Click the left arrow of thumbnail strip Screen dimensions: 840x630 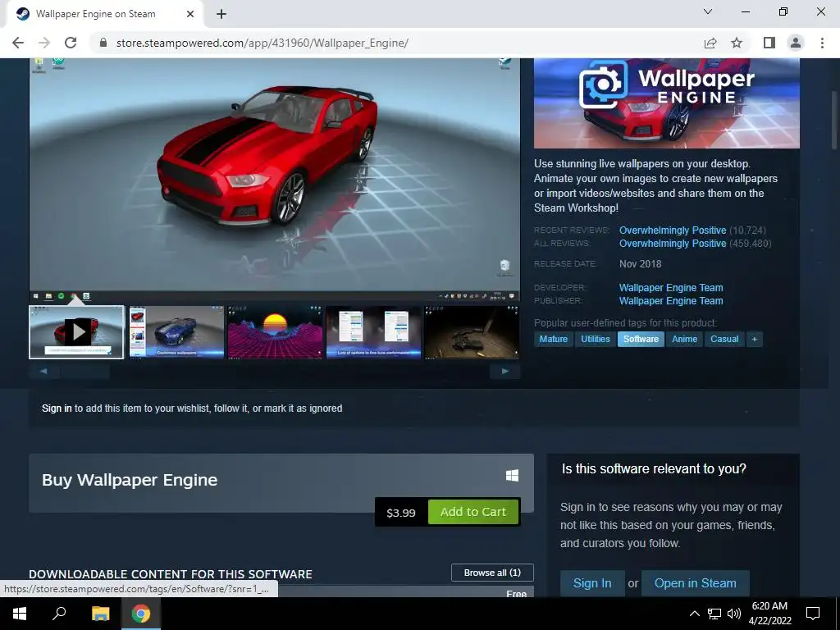(x=43, y=372)
